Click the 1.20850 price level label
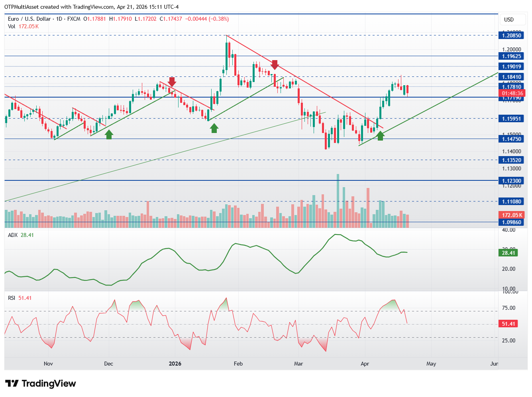 (x=512, y=35)
